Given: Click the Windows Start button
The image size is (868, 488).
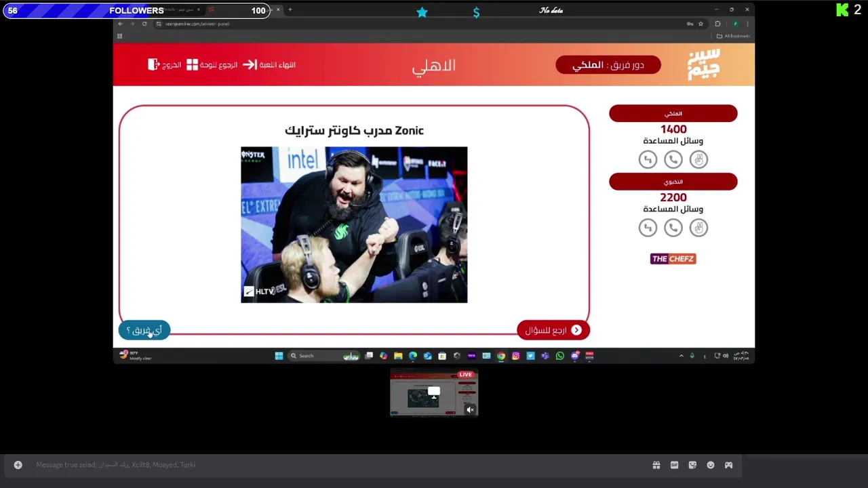Looking at the screenshot, I should click(x=279, y=356).
